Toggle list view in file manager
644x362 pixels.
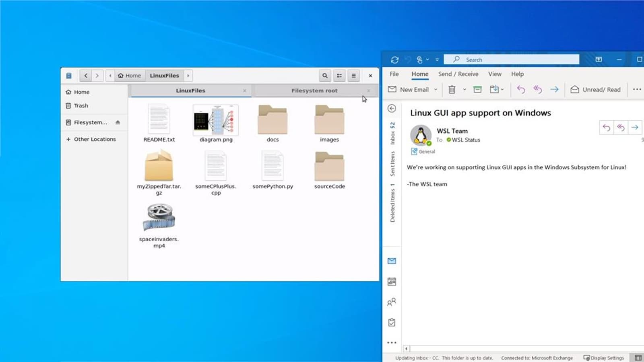tap(339, 76)
